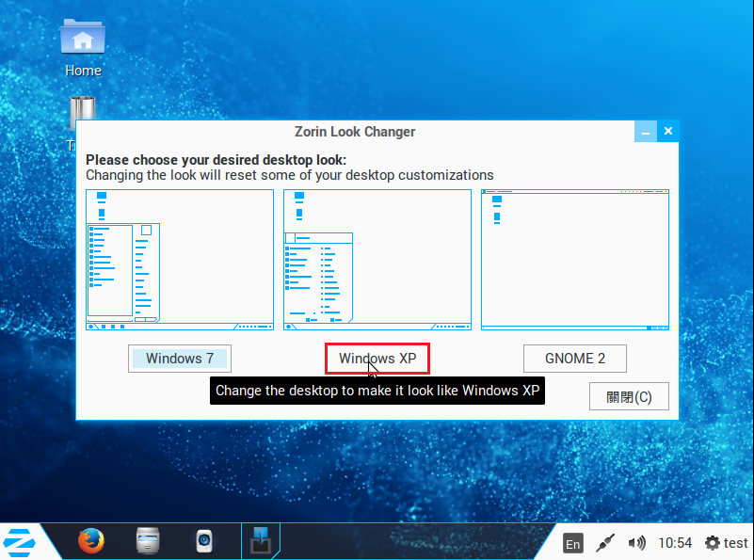
Task: Launch Firefox from the taskbar
Action: [x=91, y=541]
